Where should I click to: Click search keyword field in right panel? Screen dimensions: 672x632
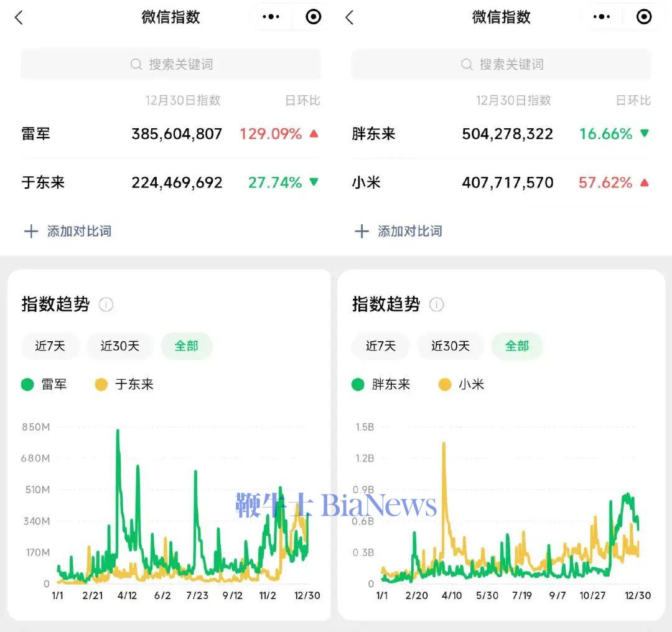pos(502,64)
